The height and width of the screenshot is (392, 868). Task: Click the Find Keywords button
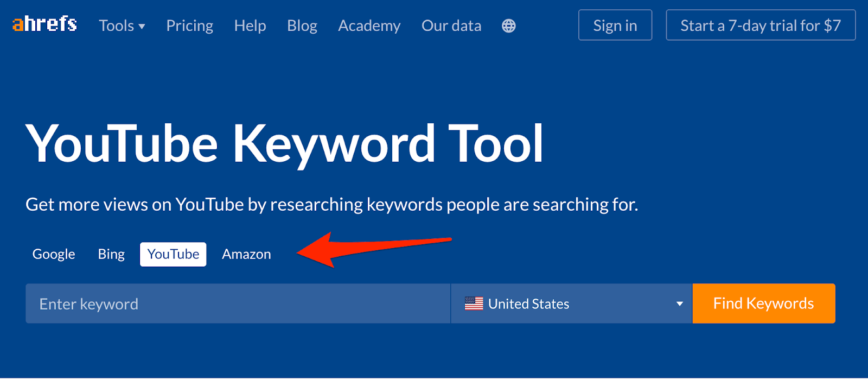point(764,304)
